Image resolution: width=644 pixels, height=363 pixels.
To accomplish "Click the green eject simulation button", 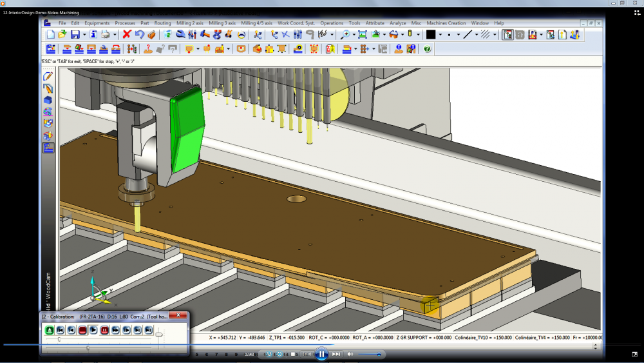I will click(x=50, y=329).
